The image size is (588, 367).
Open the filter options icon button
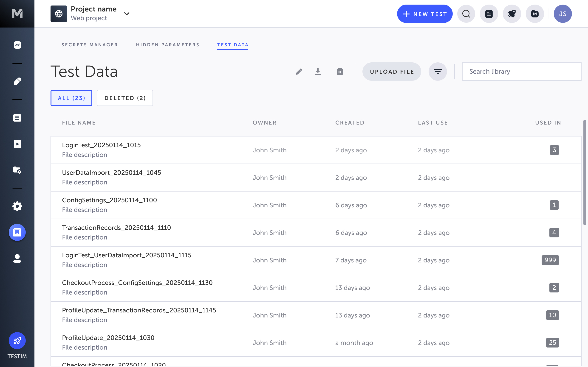point(438,72)
